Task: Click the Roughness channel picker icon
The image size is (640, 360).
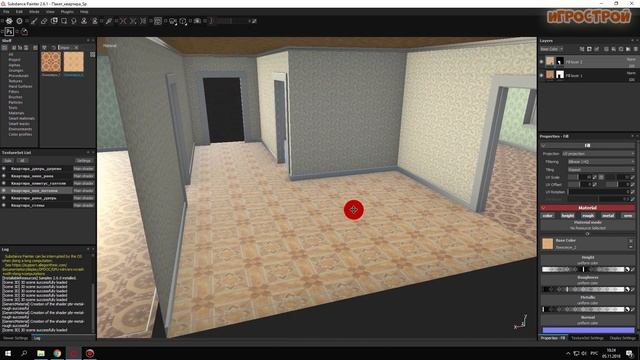Action: pos(633,289)
